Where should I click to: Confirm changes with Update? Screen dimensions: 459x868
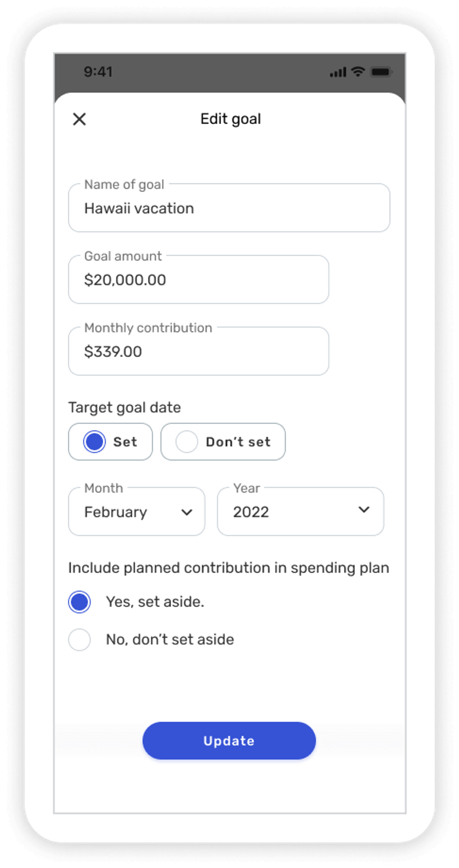(x=229, y=740)
